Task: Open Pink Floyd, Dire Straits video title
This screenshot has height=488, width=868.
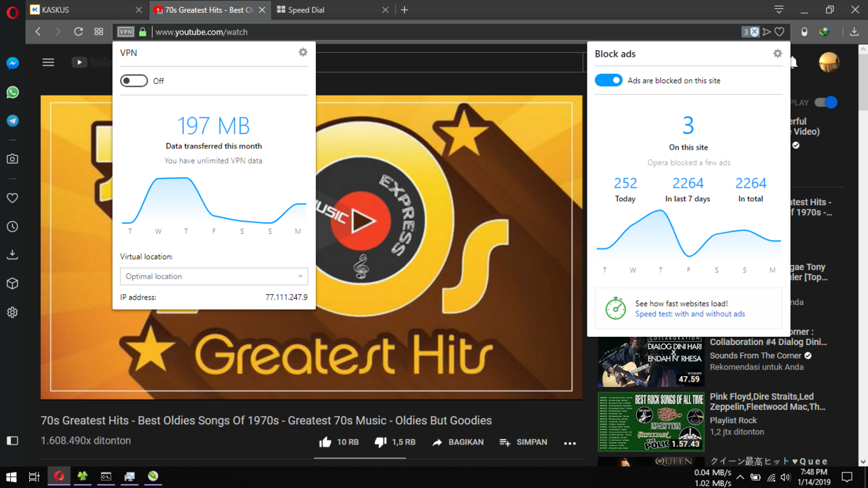Action: [768, 402]
